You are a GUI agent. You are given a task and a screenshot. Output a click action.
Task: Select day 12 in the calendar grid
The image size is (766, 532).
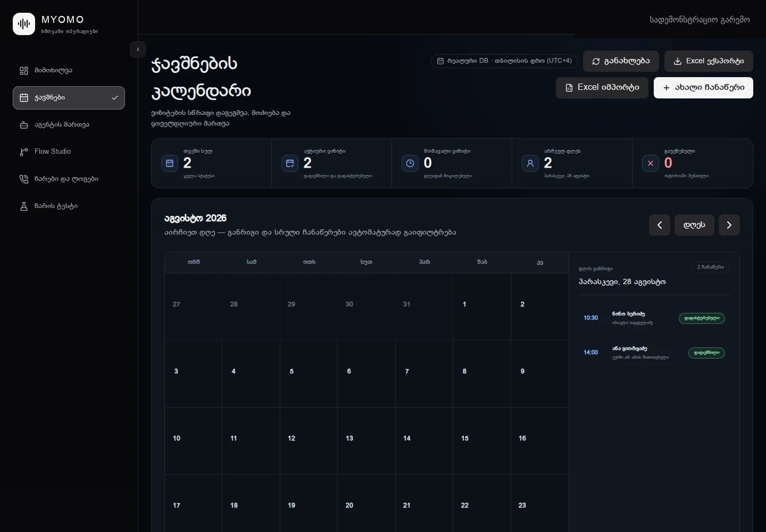point(309,441)
